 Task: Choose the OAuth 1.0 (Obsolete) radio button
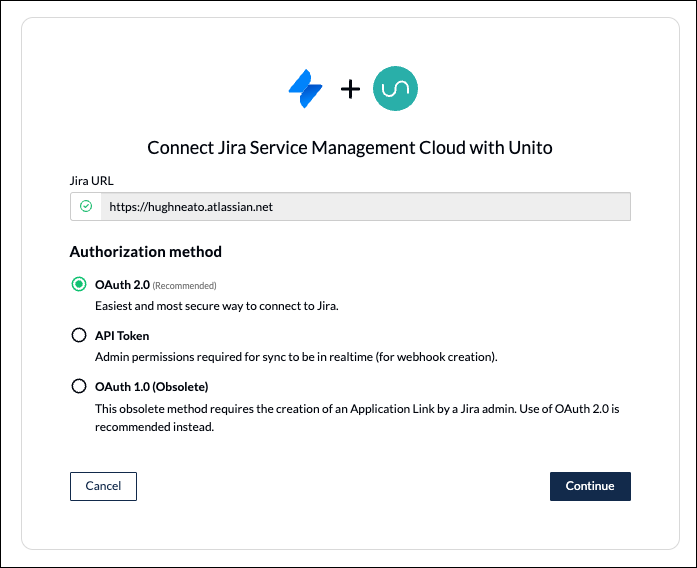coord(79,386)
